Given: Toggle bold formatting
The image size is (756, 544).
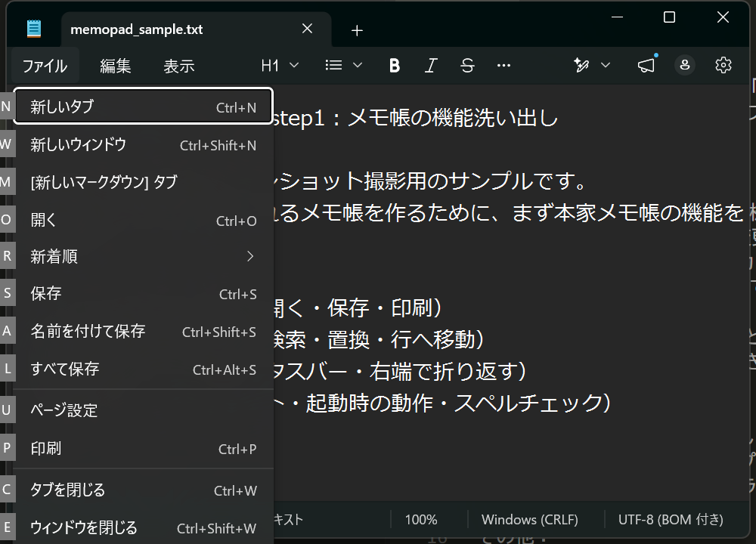Looking at the screenshot, I should point(395,65).
